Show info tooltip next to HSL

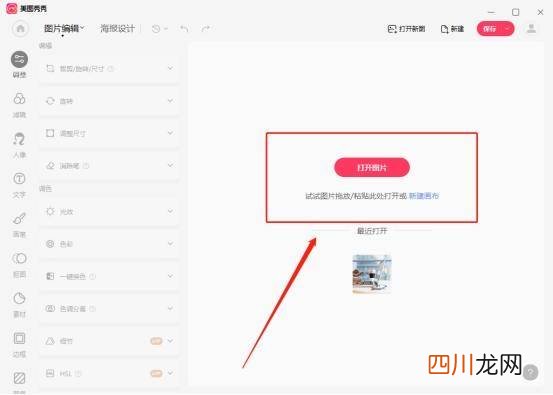(x=78, y=373)
